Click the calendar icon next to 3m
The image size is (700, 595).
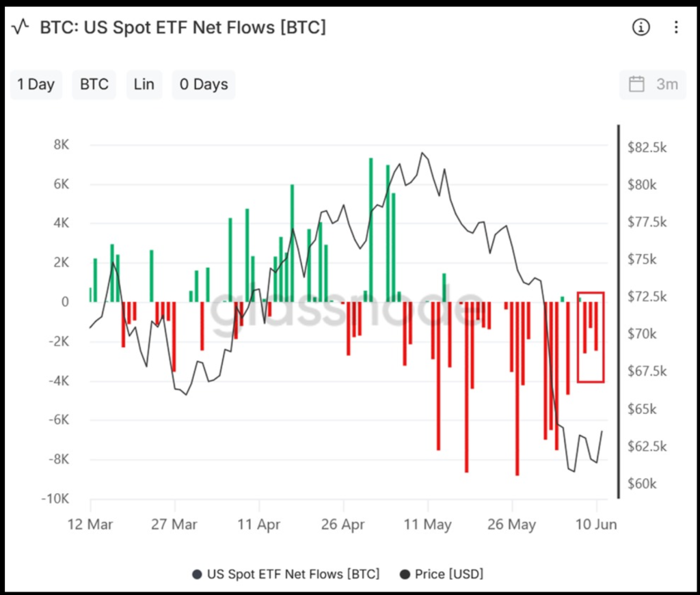[636, 84]
